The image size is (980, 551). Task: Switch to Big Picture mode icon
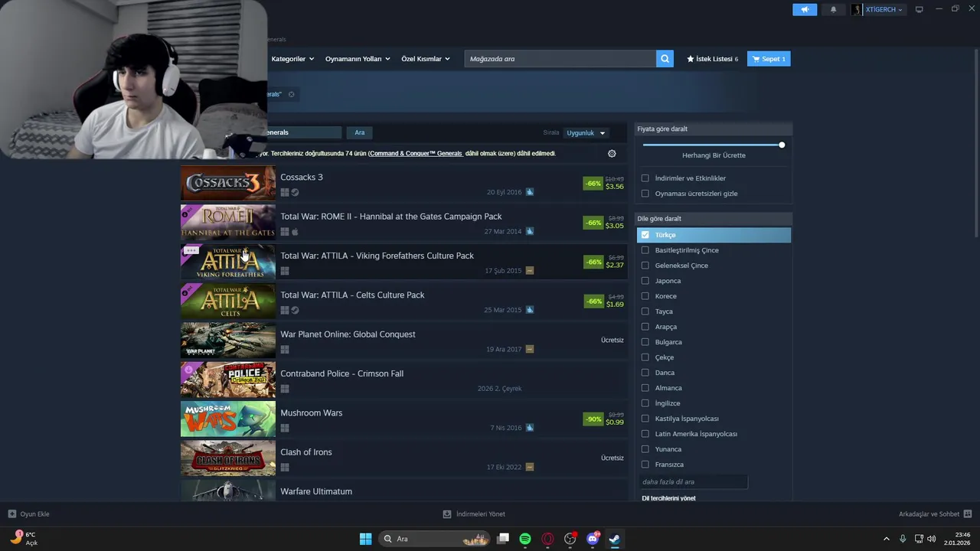point(919,9)
